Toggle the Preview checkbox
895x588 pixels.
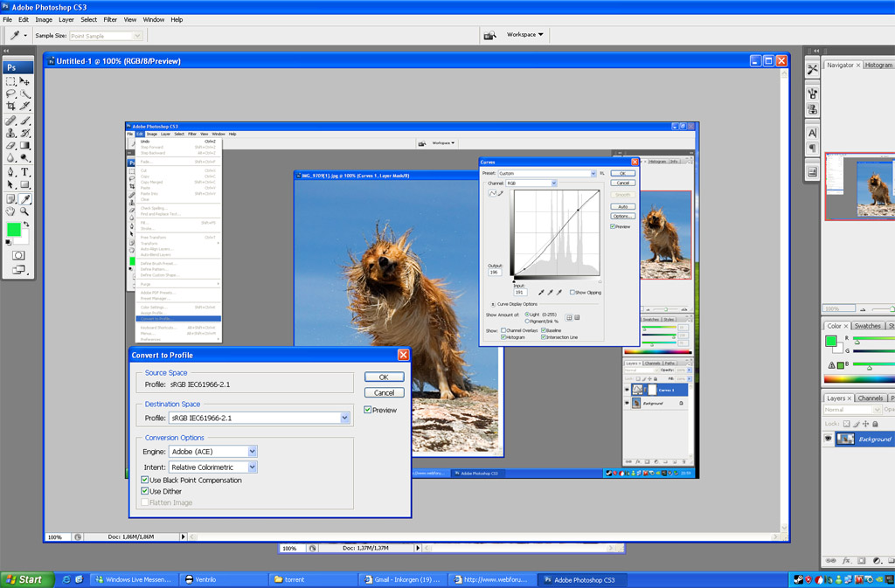click(368, 410)
